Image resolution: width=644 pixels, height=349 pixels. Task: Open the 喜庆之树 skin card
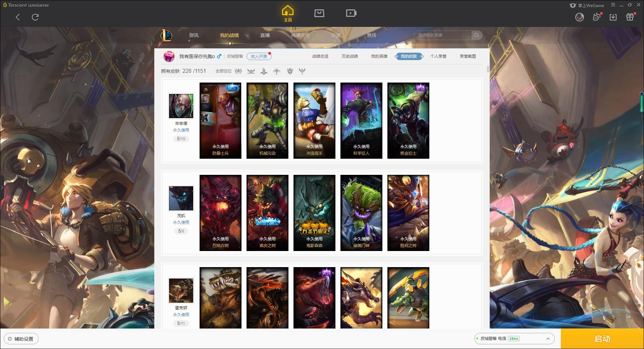point(267,213)
